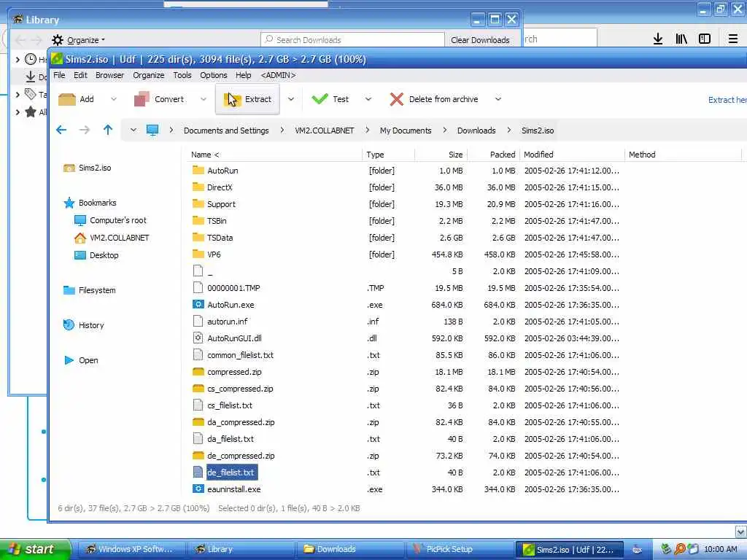Click Downloads in the breadcrumb path

point(476,131)
